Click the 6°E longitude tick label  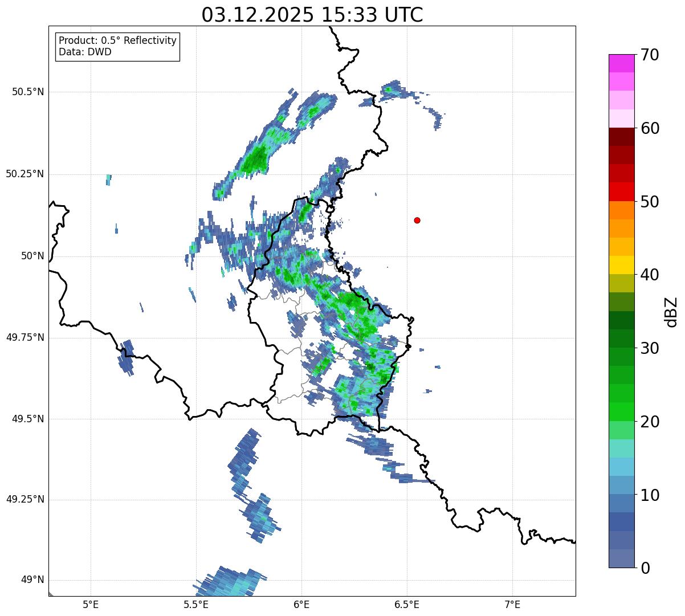pyautogui.click(x=301, y=604)
